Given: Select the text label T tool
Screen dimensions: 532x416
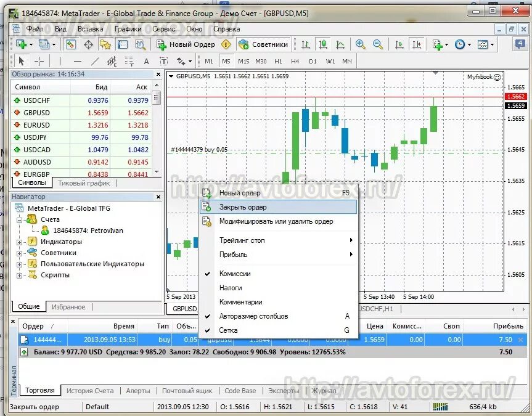Looking at the screenshot, I should click(163, 62).
